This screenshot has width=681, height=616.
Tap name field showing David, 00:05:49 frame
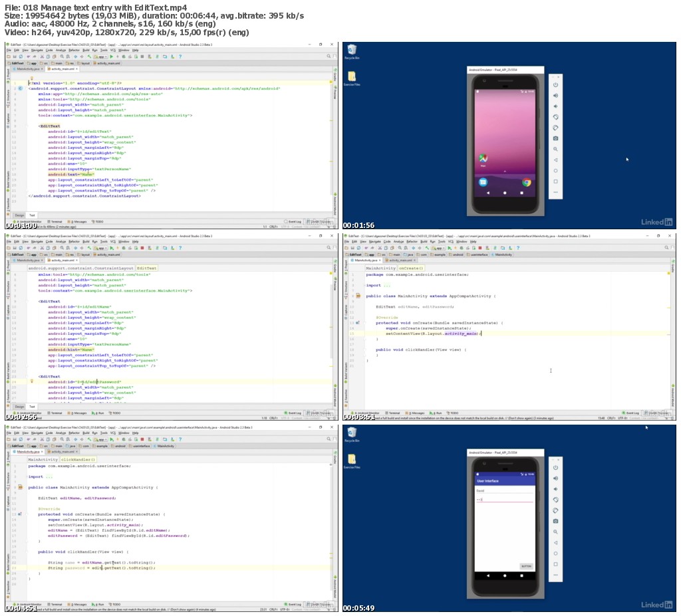(505, 490)
